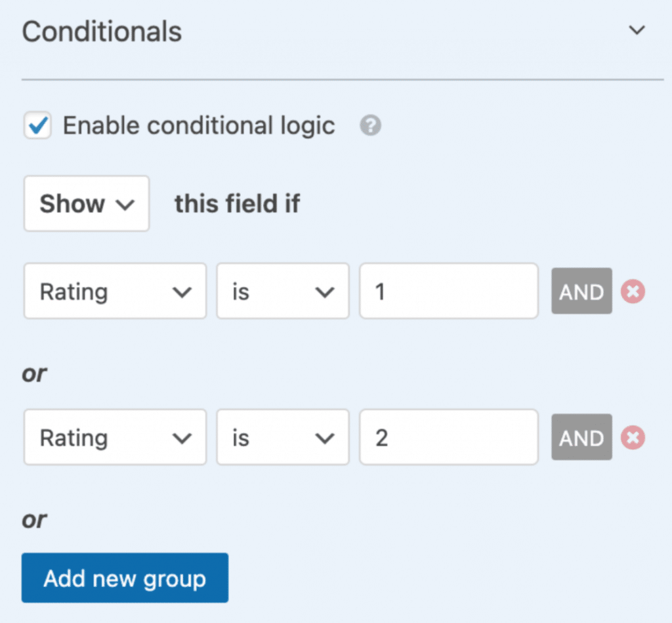This screenshot has height=623, width=672.
Task: Open the help tooltip beside conditional logic
Action: click(369, 125)
